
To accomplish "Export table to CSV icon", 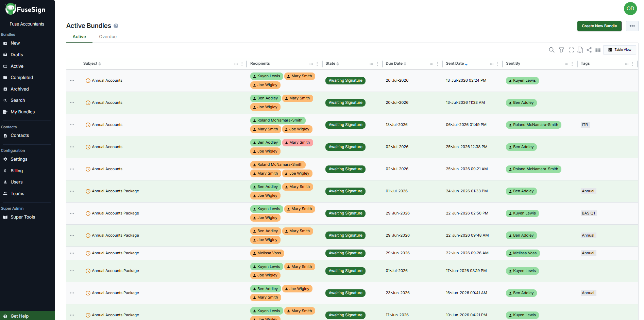I will [580, 50].
